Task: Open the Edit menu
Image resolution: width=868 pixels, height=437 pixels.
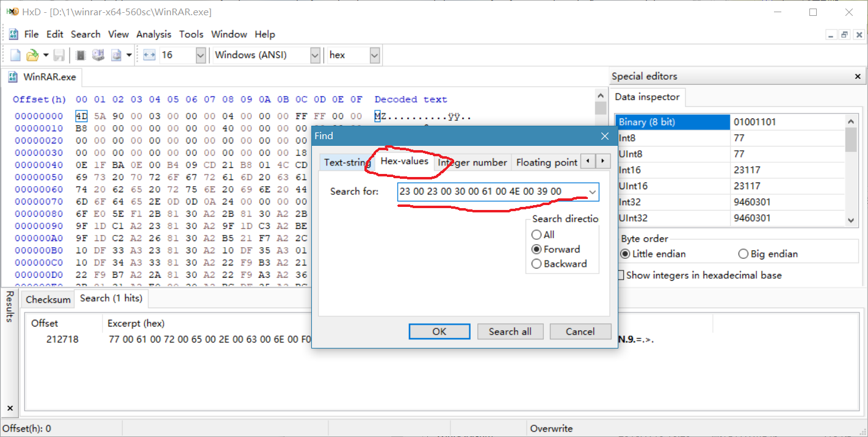Action: 55,34
